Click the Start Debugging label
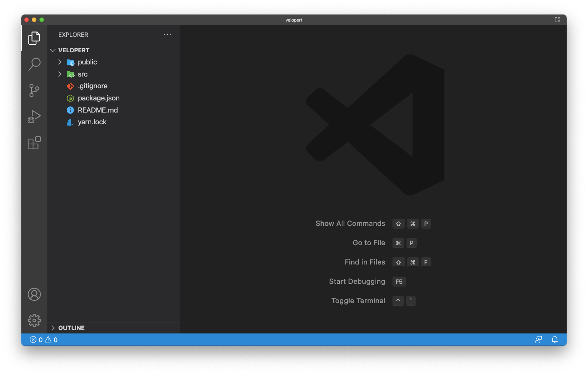The width and height of the screenshot is (588, 374). [x=357, y=282]
